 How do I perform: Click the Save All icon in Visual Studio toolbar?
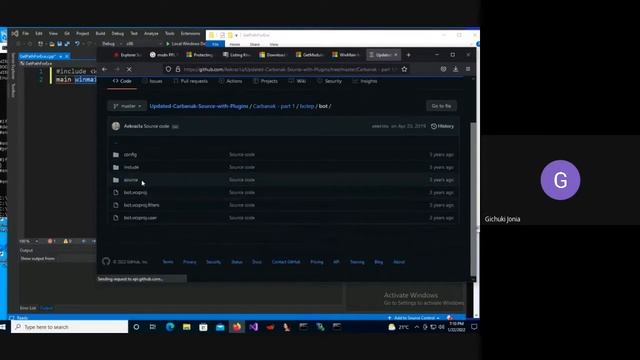(x=67, y=44)
